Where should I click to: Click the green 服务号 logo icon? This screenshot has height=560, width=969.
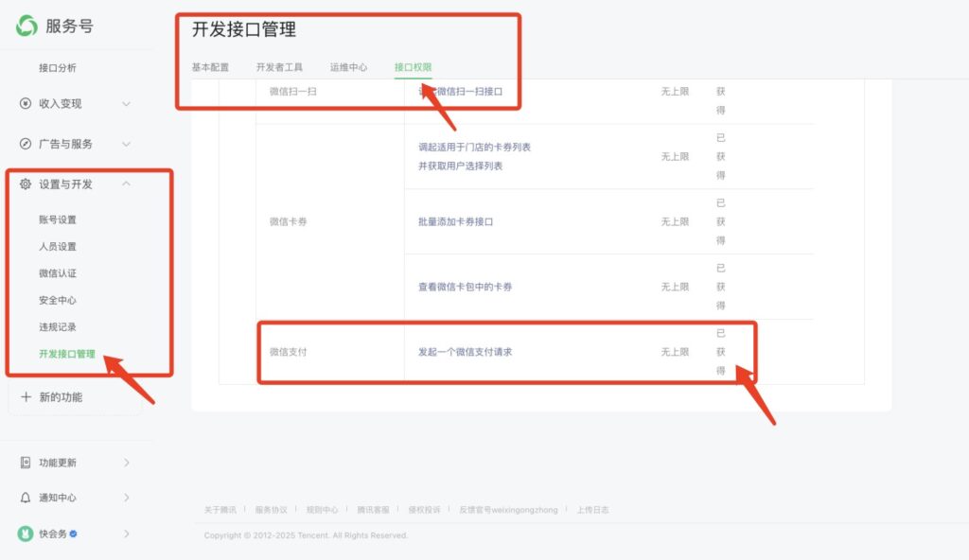tap(26, 26)
